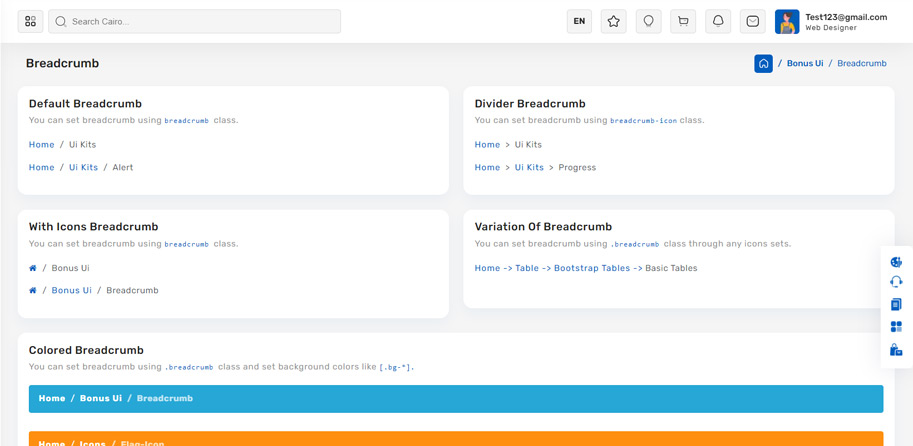The image size is (913, 446).
Task: Open the document side panel icon
Action: [x=896, y=304]
